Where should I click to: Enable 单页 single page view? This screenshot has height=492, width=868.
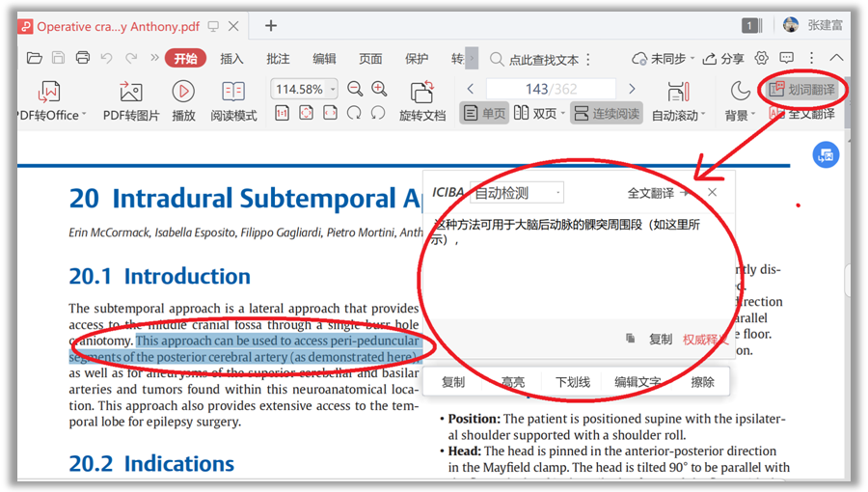coord(484,114)
